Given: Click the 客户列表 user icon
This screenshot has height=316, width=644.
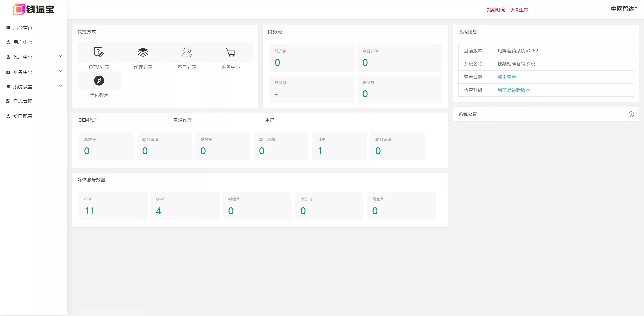Looking at the screenshot, I should pos(187,52).
